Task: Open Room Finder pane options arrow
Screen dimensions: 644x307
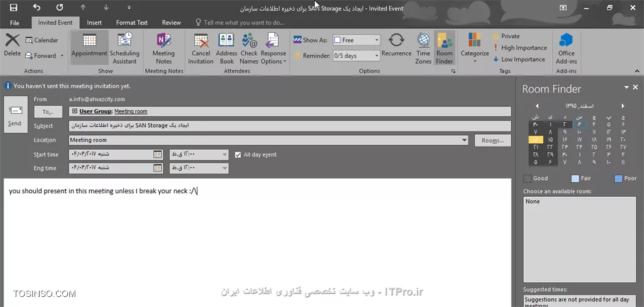Action: pyautogui.click(x=627, y=87)
